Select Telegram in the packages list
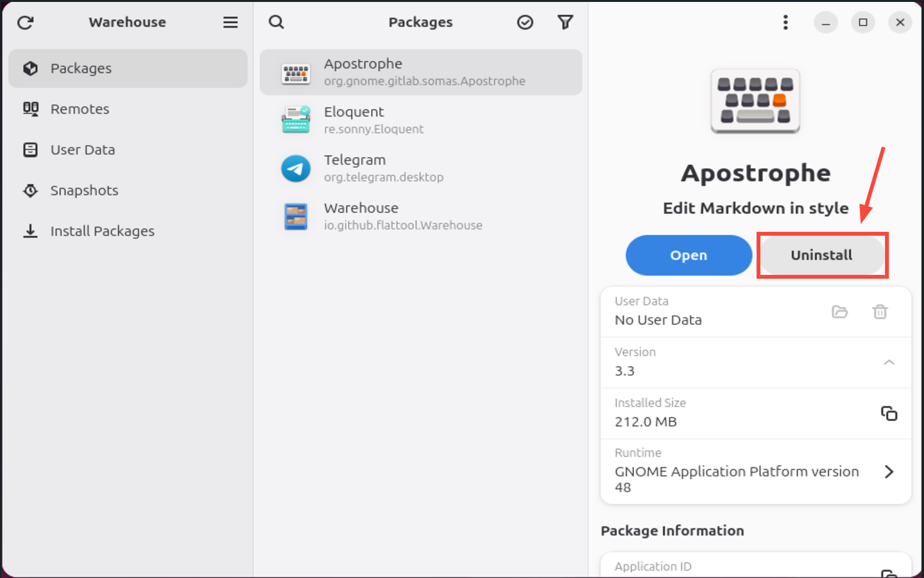 click(x=420, y=168)
